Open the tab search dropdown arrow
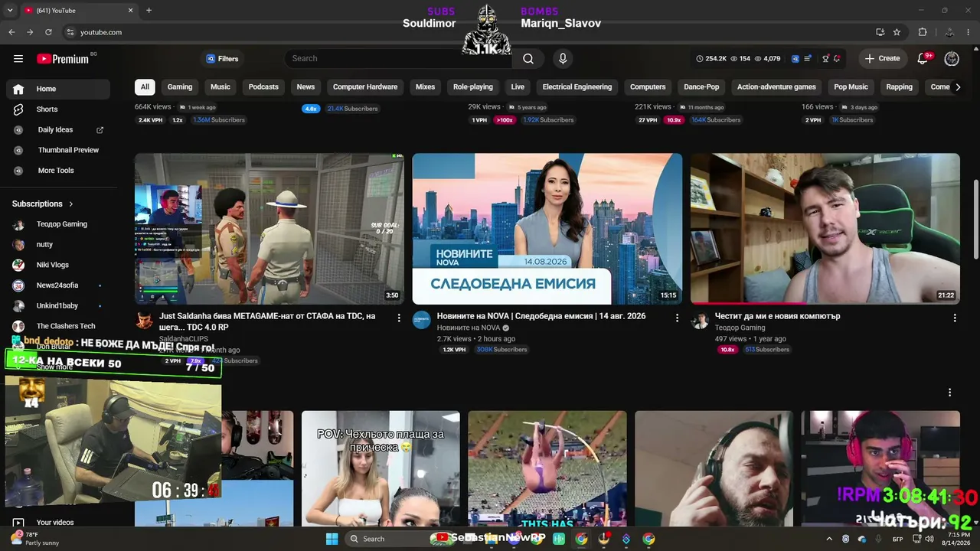The height and width of the screenshot is (551, 980). coord(11,11)
